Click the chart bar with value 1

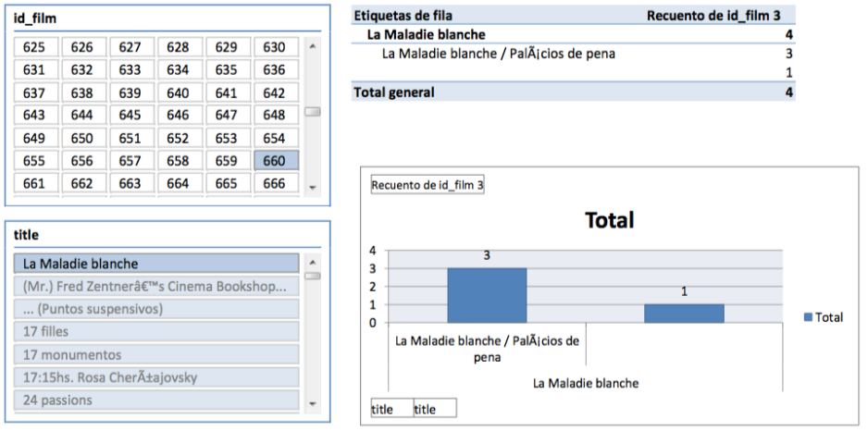pos(684,314)
